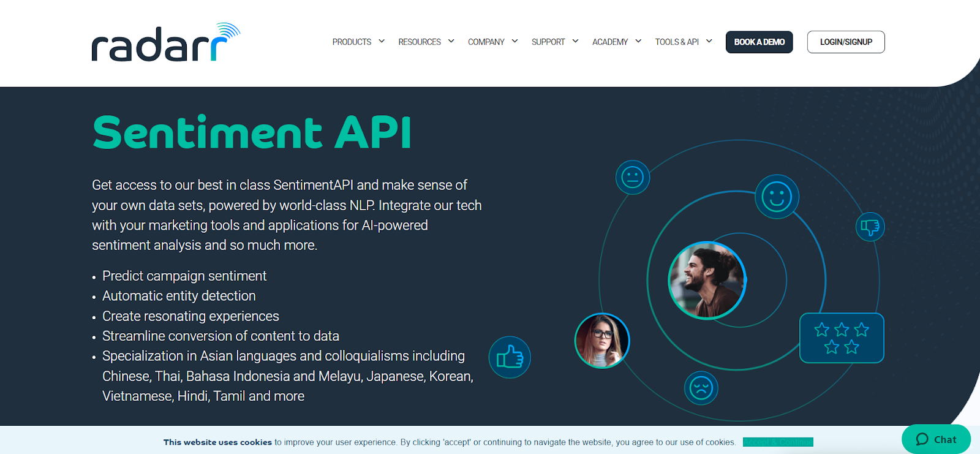Expand the chevron next to COMPANY
980x454 pixels.
(x=515, y=41)
